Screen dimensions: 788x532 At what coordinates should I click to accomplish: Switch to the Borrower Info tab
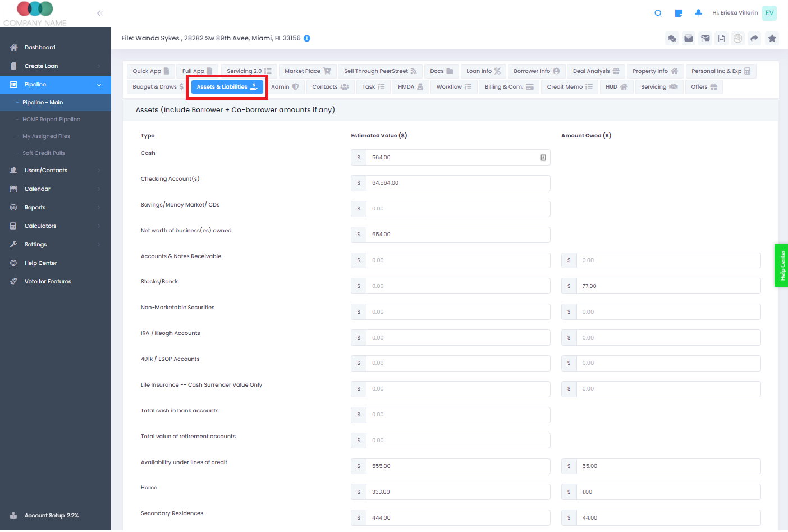pyautogui.click(x=536, y=71)
